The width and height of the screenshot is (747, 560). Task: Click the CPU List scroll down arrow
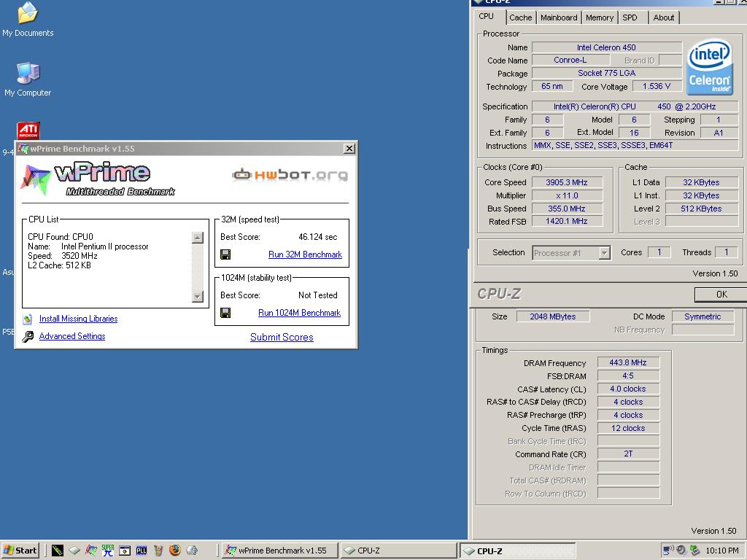coord(197,296)
